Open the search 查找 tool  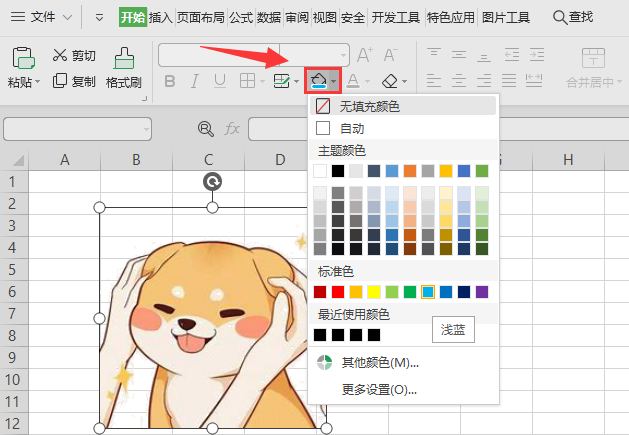point(573,17)
